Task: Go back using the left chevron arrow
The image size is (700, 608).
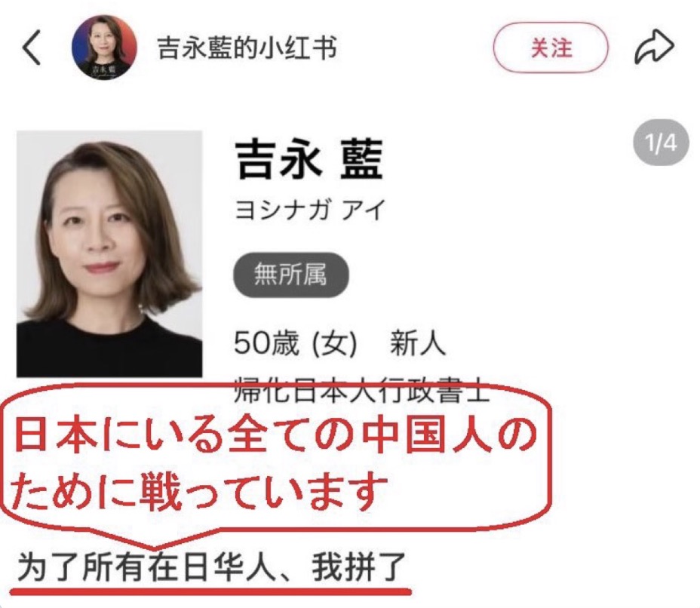Action: [32, 48]
